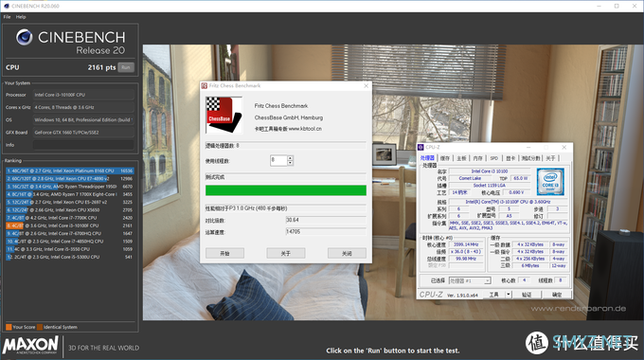
Task: Open the Help menu
Action: (x=21, y=17)
